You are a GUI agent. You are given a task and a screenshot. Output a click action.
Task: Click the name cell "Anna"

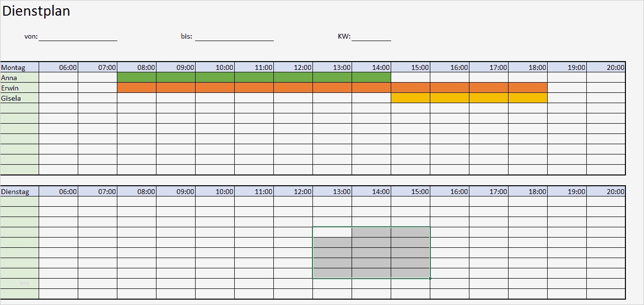[x=19, y=77]
